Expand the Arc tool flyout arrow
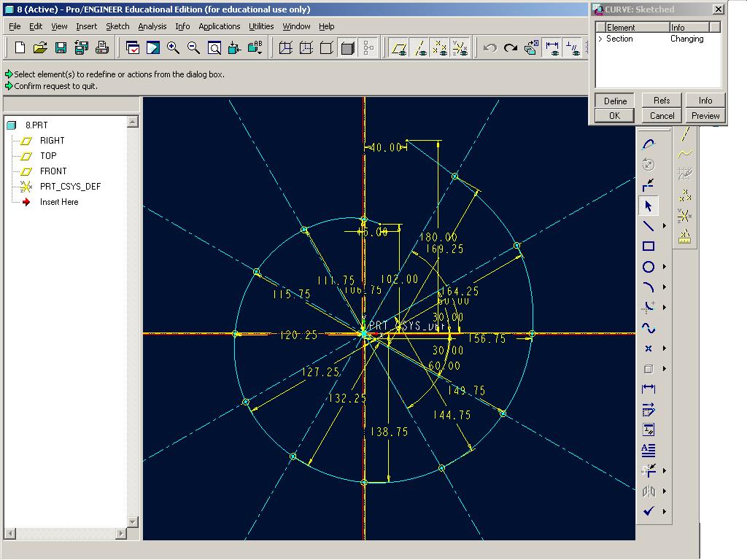This screenshot has width=747, height=560. point(665,287)
